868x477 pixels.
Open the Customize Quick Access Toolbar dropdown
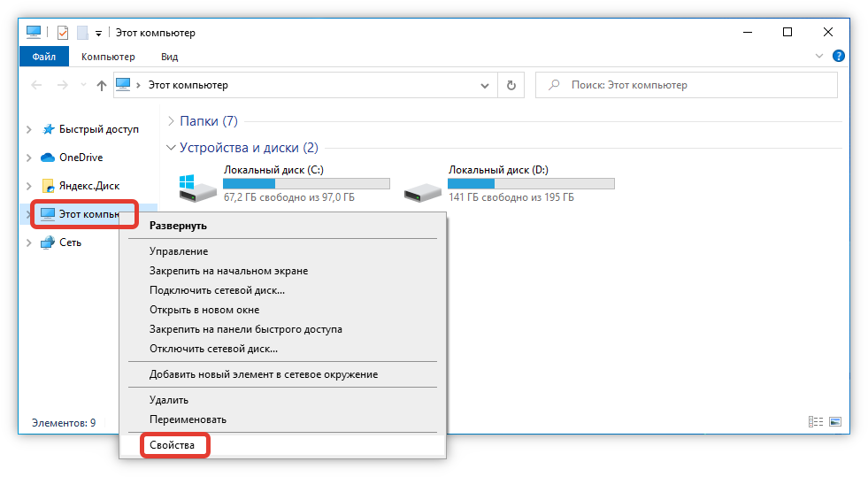tap(98, 33)
